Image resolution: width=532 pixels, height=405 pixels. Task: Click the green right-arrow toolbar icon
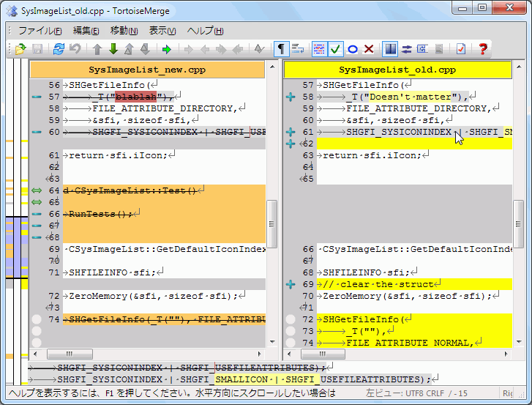click(167, 50)
